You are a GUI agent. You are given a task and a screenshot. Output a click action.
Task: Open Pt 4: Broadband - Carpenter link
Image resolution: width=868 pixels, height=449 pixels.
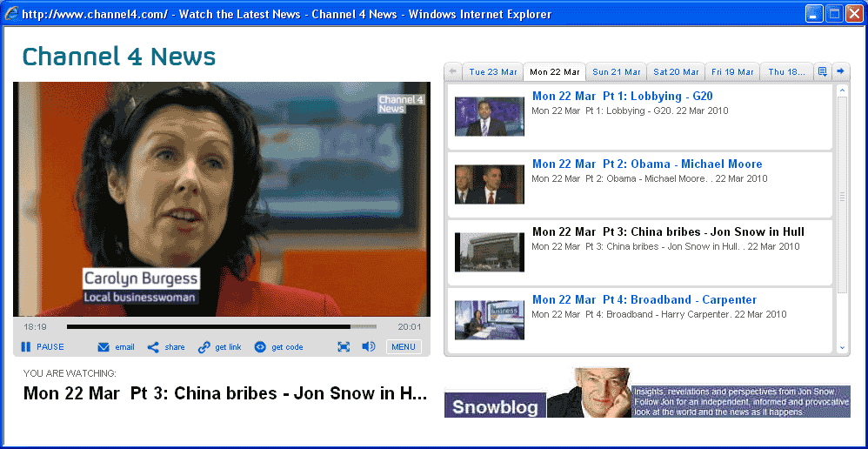pos(644,300)
